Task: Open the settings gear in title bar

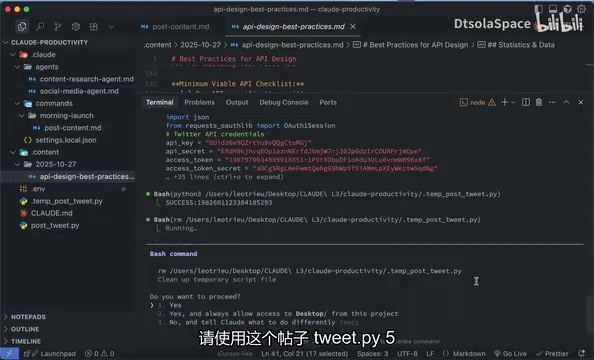Action: click(581, 9)
